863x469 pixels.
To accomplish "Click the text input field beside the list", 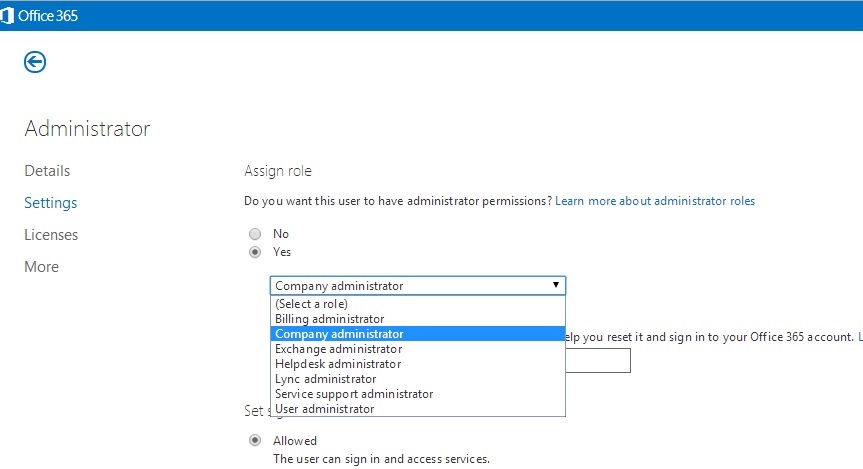I will coord(598,361).
